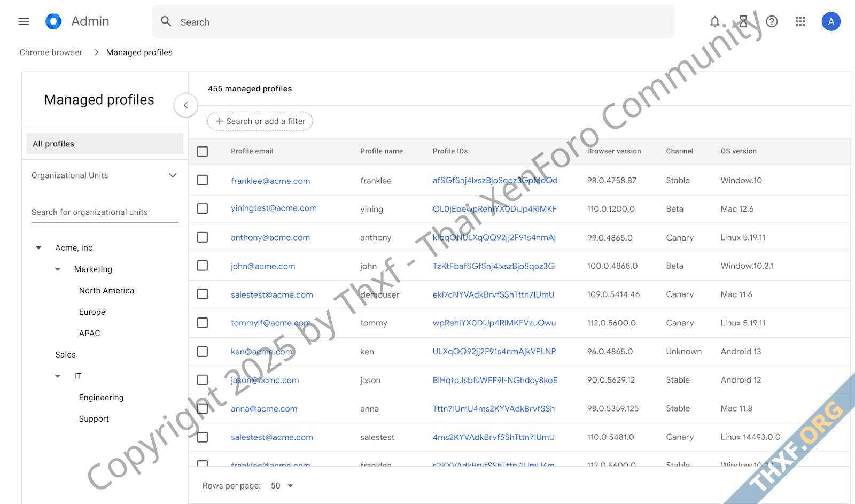Viewport: 855px width, 504px height.
Task: Open anthony@acme.com profile
Action: (270, 237)
